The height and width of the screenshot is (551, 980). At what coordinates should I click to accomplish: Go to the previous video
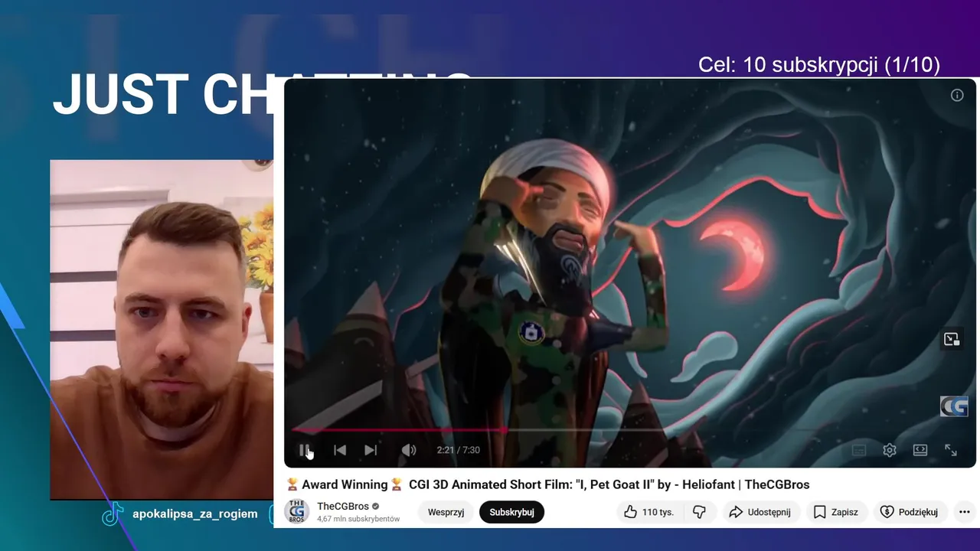point(340,450)
